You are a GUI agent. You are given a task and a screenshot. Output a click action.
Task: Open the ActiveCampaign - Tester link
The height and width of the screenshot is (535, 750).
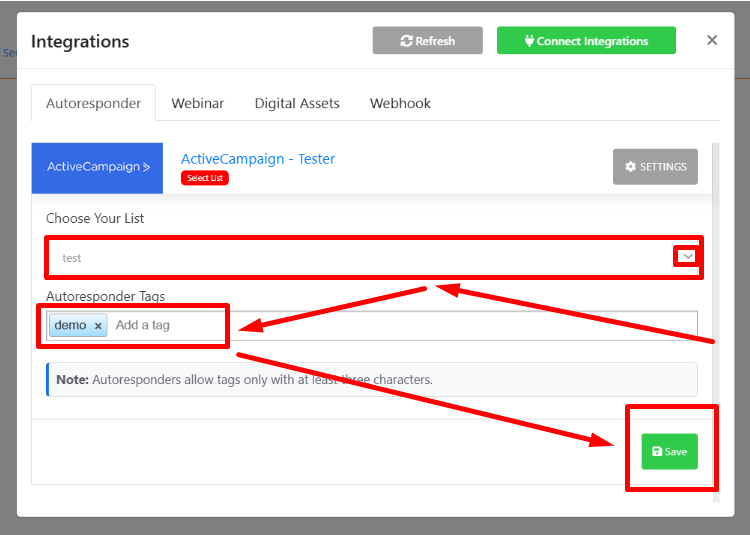(258, 159)
